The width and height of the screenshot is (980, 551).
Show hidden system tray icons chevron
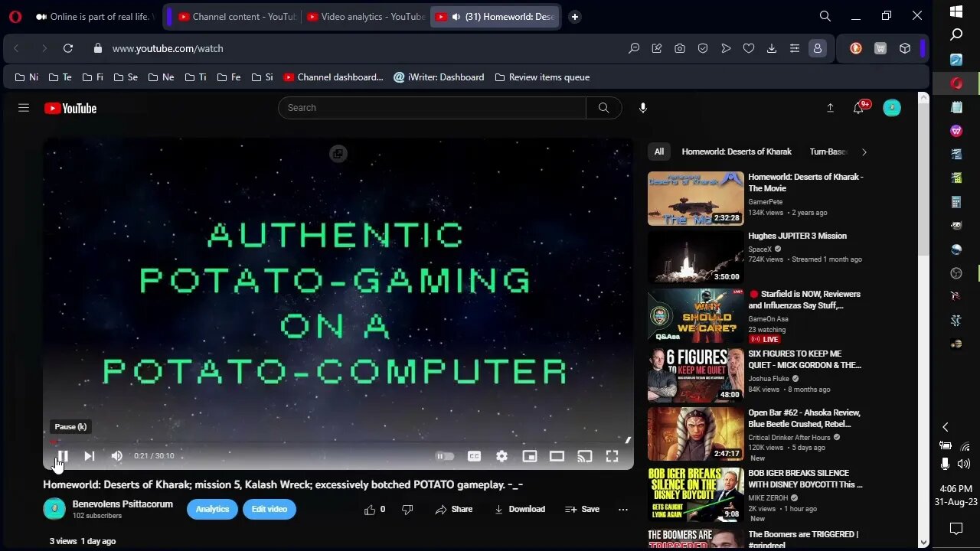click(x=946, y=427)
